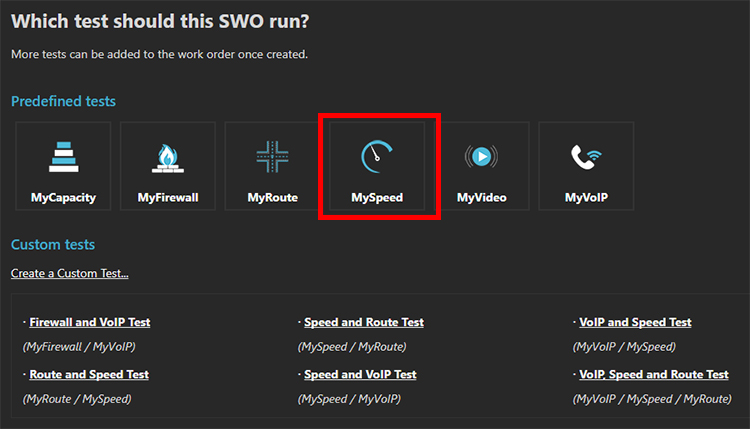Click the MyRoute crossroads icon
The height and width of the screenshot is (429, 750).
coord(272,157)
